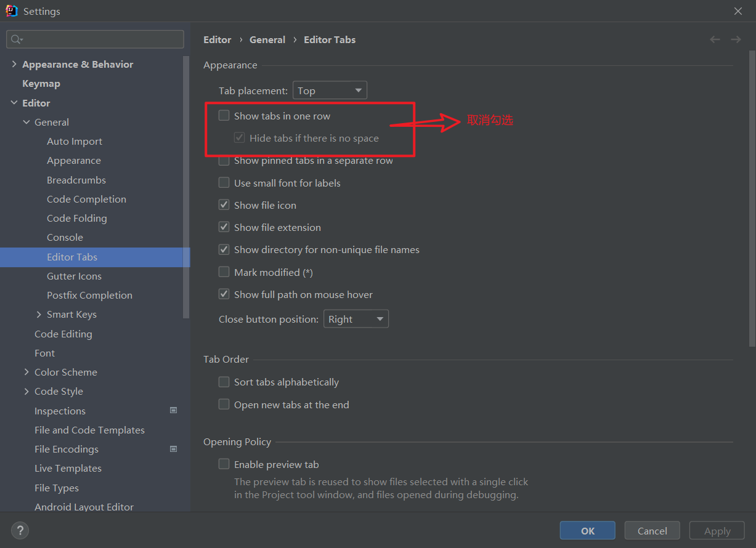Image resolution: width=756 pixels, height=548 pixels.
Task: Open the Tab placement dropdown
Action: click(x=330, y=91)
